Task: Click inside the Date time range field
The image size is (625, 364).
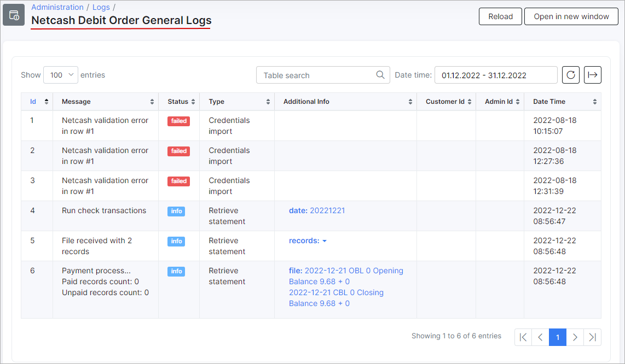Action: [495, 75]
